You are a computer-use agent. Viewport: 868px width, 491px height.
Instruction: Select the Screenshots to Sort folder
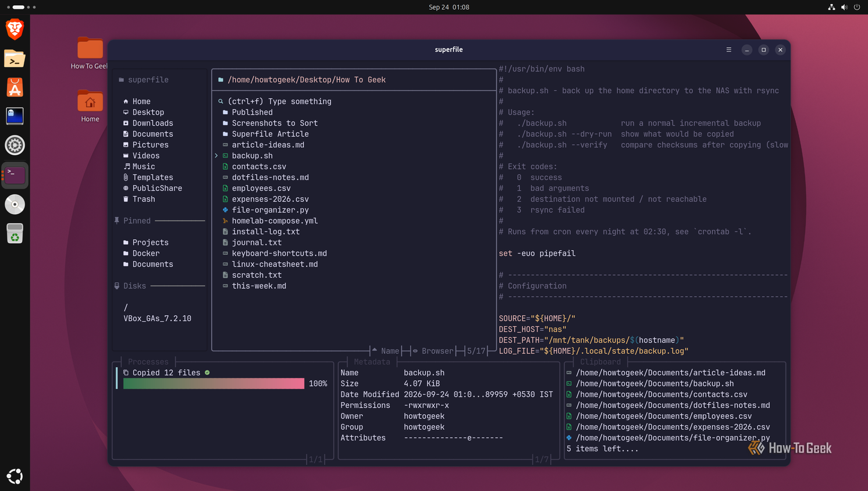pos(275,123)
